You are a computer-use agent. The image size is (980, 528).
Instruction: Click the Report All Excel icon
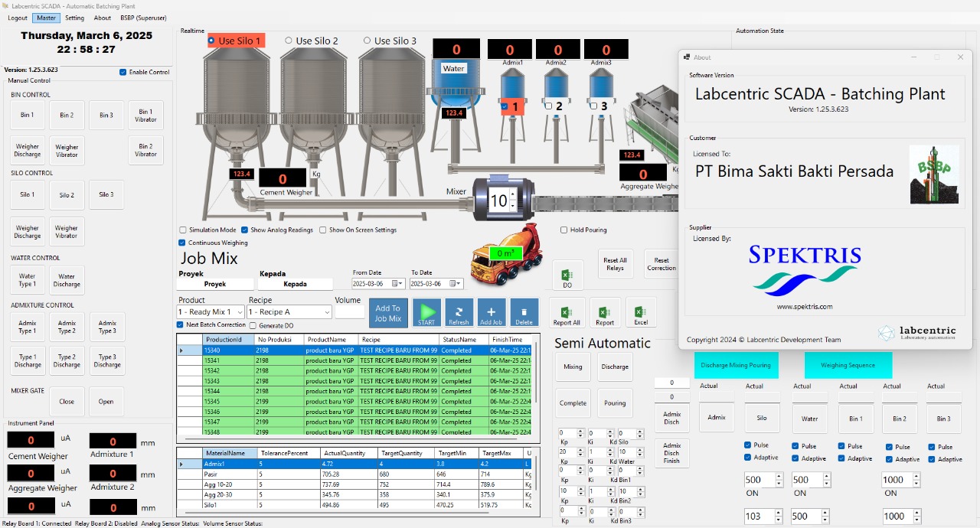point(567,312)
